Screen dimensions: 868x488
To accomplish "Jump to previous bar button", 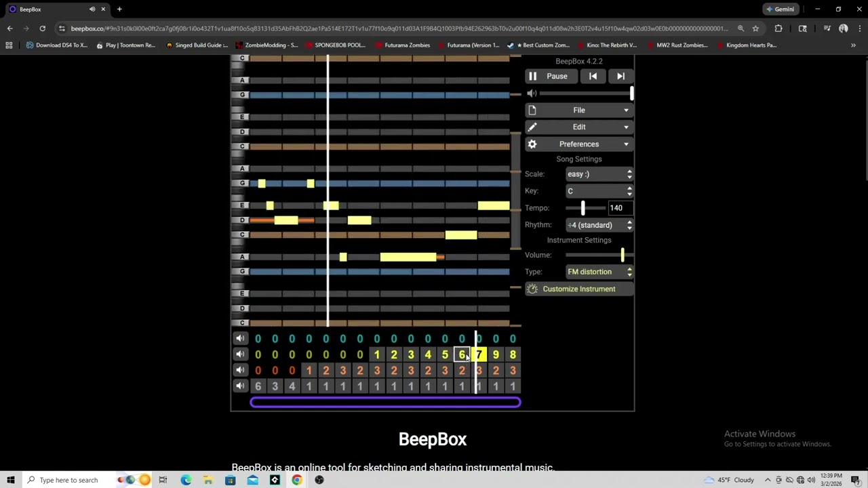I will pyautogui.click(x=593, y=76).
